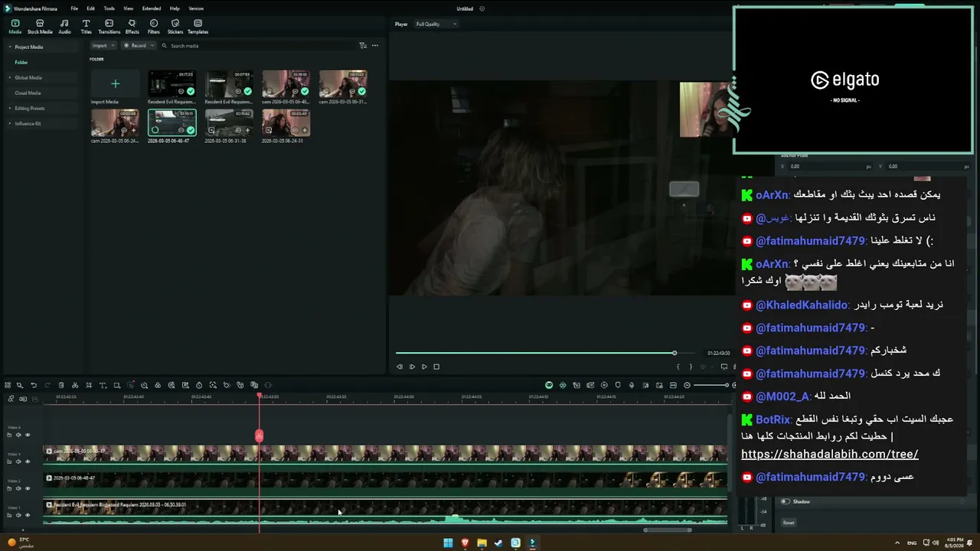Set the mark out point bracket

(x=691, y=367)
